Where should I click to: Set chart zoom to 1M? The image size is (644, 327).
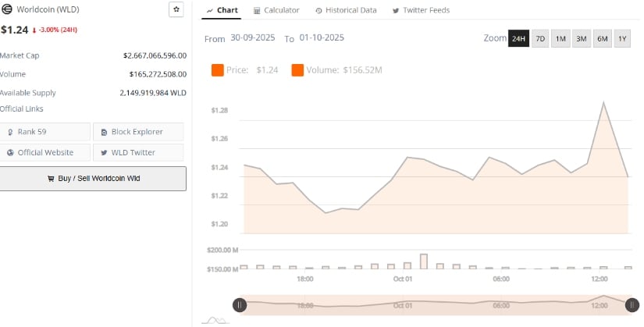tap(560, 38)
